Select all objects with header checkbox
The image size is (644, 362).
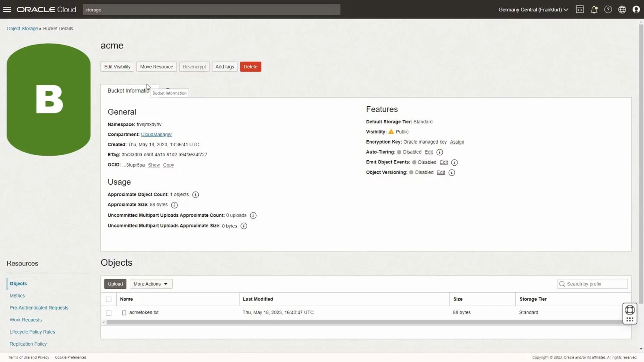pos(109,299)
